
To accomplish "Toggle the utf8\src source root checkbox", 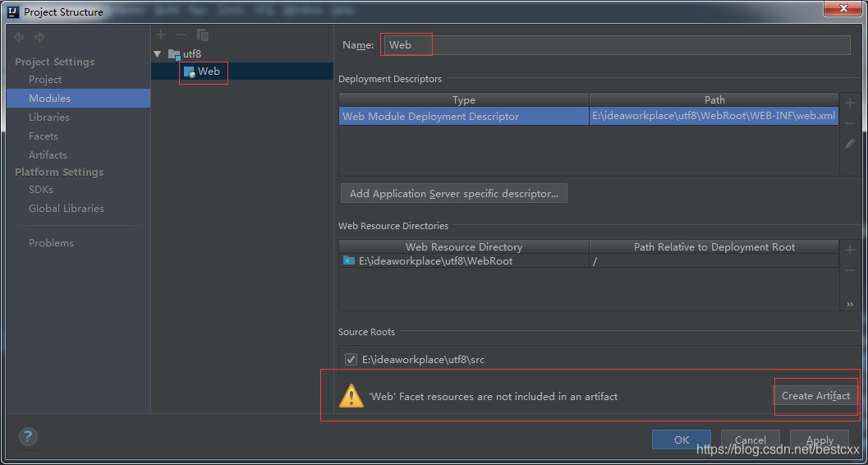I will click(x=351, y=359).
